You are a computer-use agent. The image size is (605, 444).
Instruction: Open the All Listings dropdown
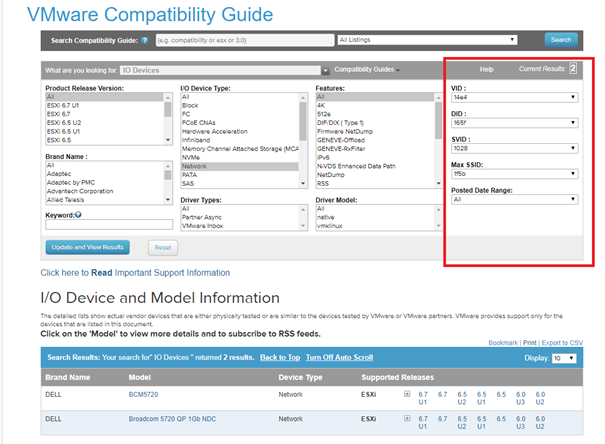coord(427,40)
